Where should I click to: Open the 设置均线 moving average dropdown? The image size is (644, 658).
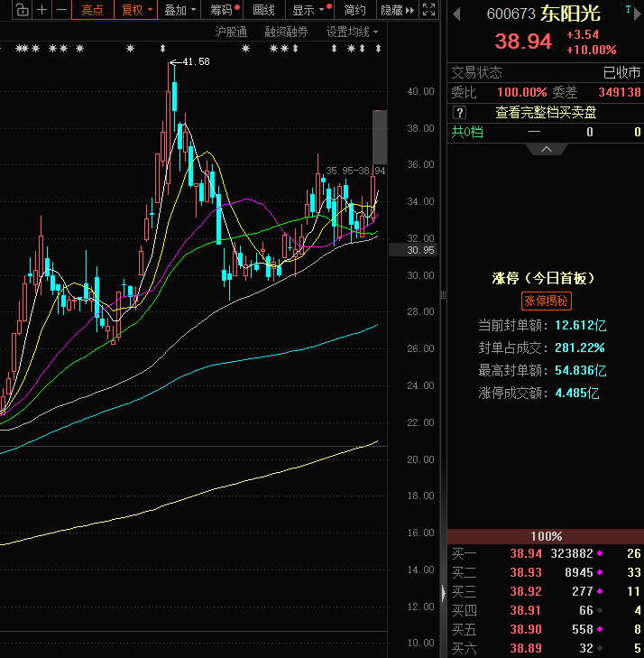pos(352,32)
